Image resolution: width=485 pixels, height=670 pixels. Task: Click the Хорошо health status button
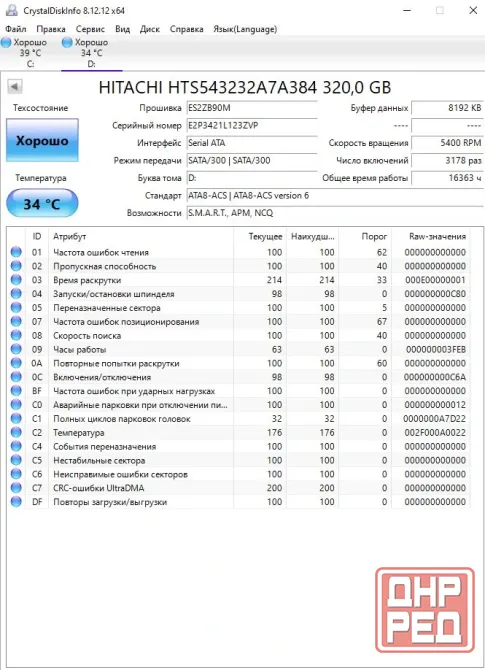tap(42, 140)
